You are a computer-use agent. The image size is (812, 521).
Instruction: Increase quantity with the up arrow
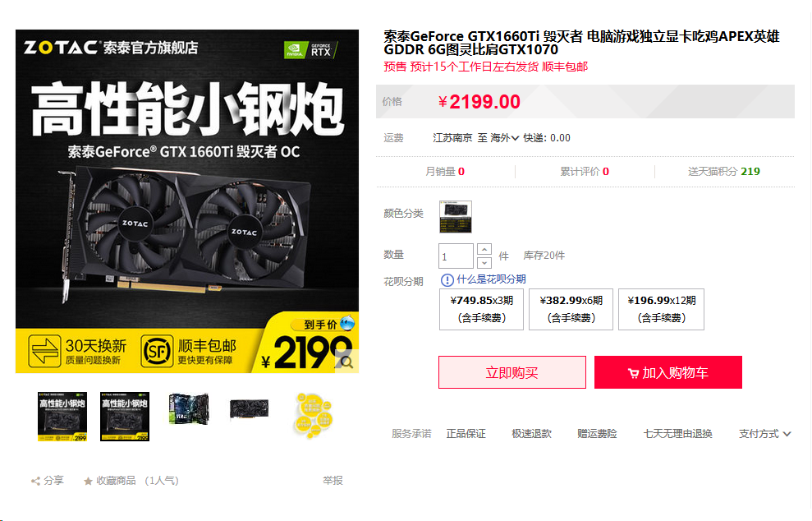(x=484, y=249)
